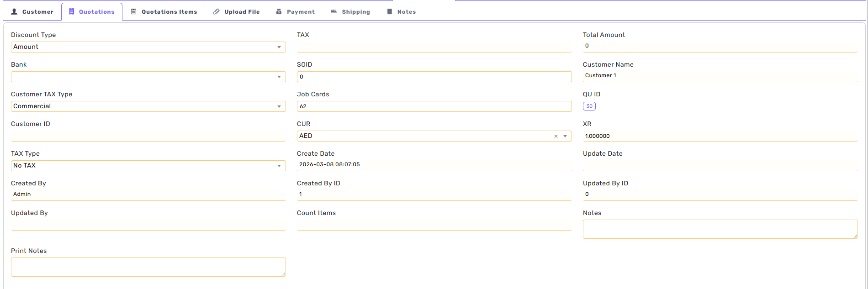
Task: Click the Quotations tab document icon
Action: [x=72, y=12]
